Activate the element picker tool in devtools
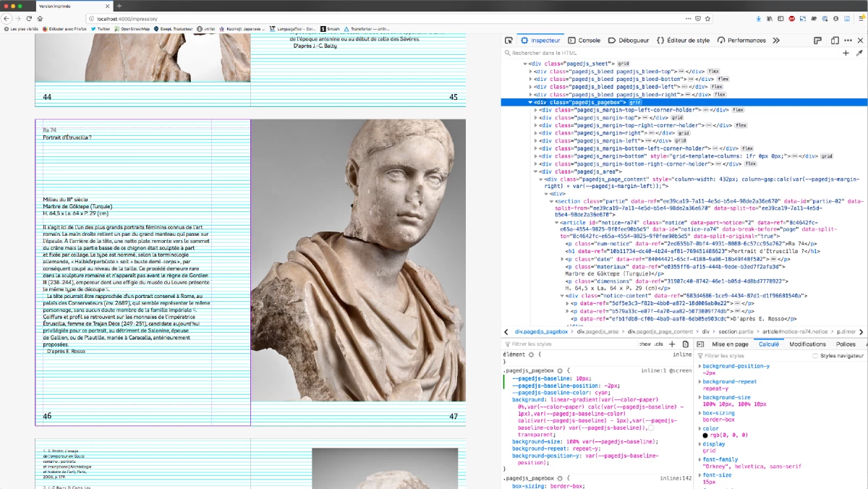The width and height of the screenshot is (868, 489). click(509, 41)
